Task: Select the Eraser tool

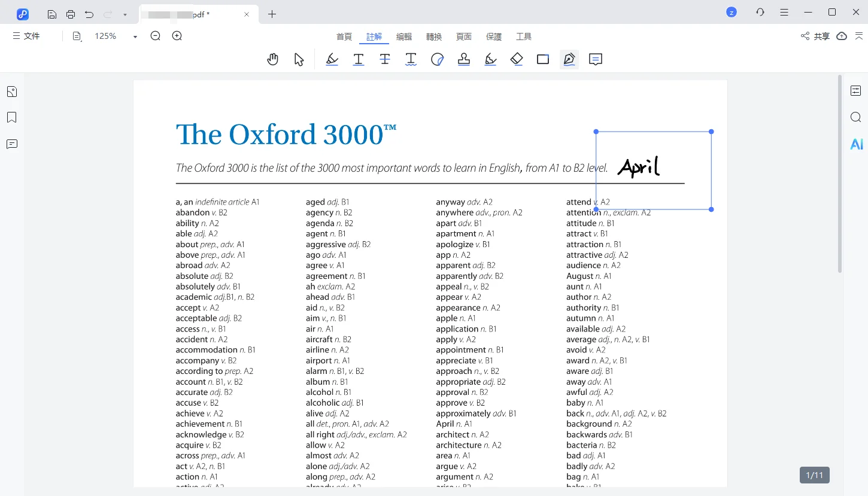Action: [x=517, y=59]
